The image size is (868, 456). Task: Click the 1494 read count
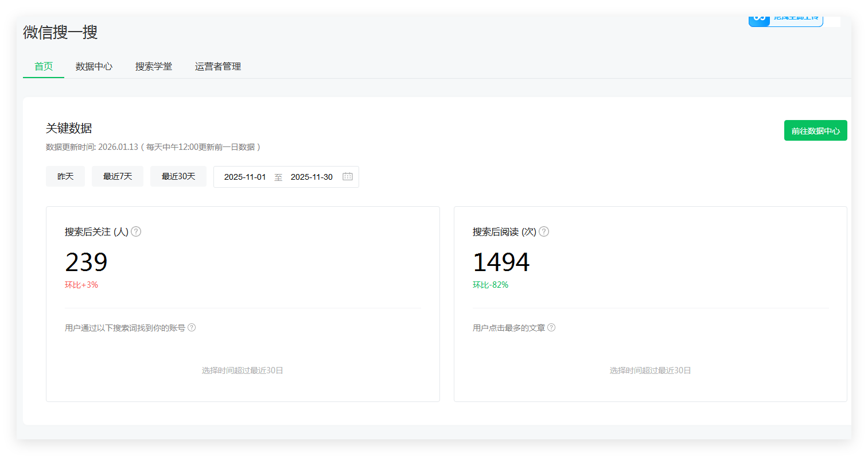[x=501, y=262]
